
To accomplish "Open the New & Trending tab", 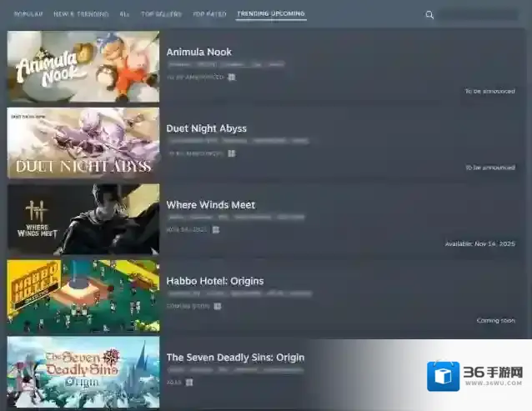I will click(81, 14).
